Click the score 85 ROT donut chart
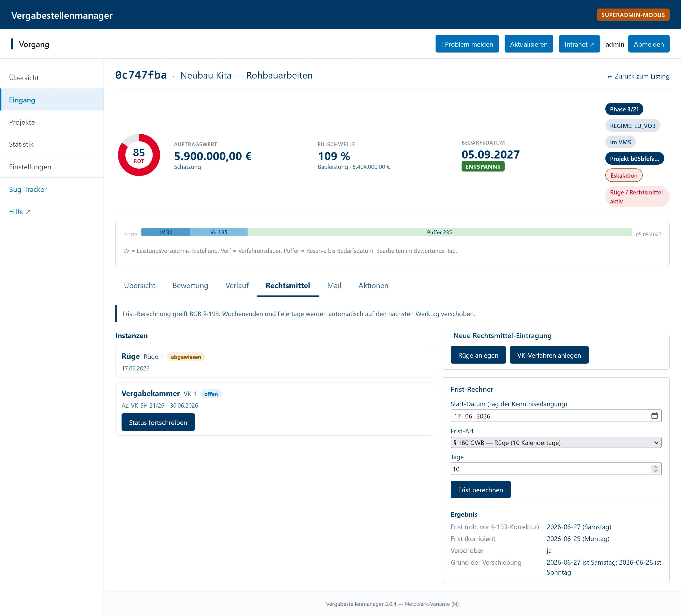 139,155
